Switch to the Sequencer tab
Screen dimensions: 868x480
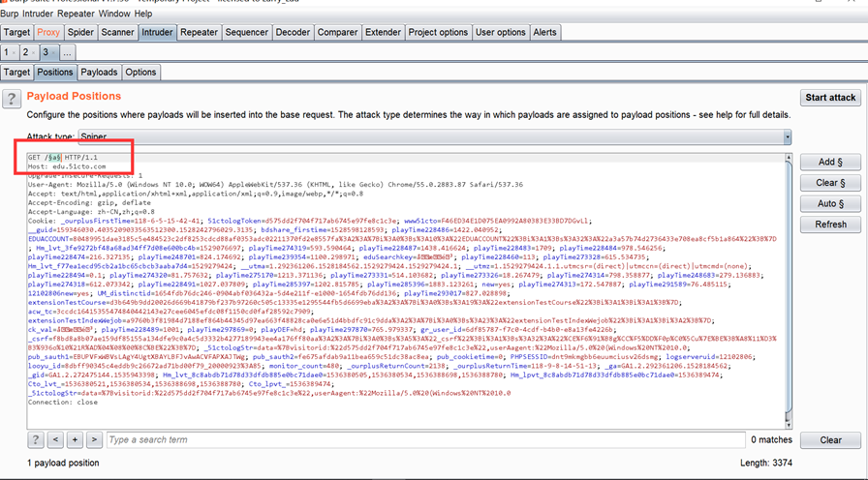coord(246,32)
